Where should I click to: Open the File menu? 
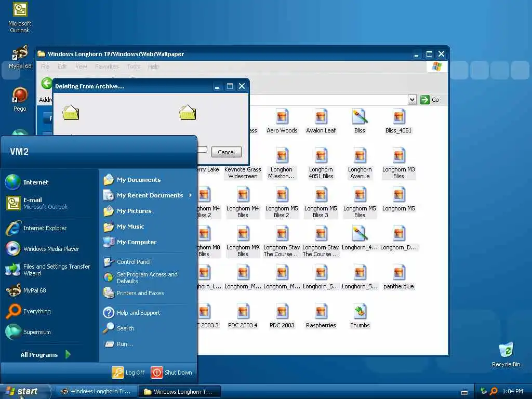tap(45, 66)
